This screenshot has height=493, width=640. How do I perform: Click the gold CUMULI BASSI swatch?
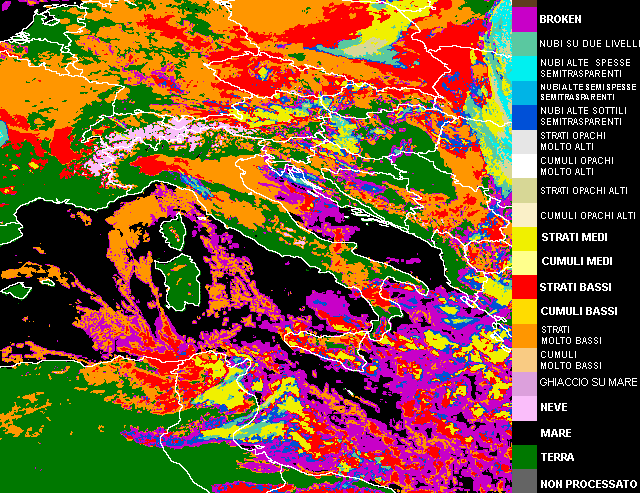524,312
